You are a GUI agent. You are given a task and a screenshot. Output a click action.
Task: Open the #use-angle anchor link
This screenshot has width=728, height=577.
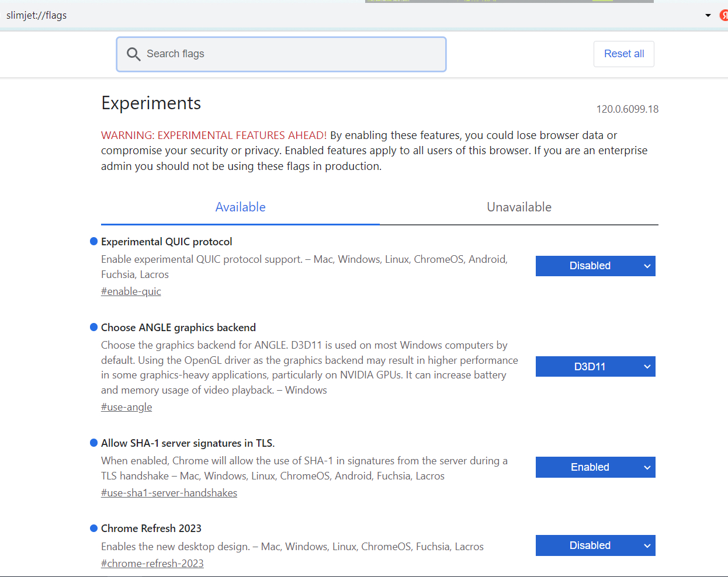[x=126, y=407]
